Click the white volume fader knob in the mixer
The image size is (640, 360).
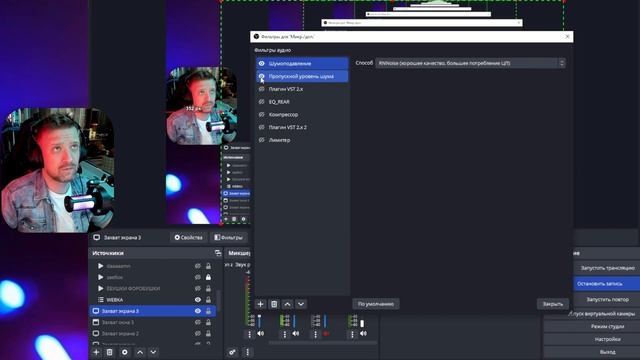362,323
